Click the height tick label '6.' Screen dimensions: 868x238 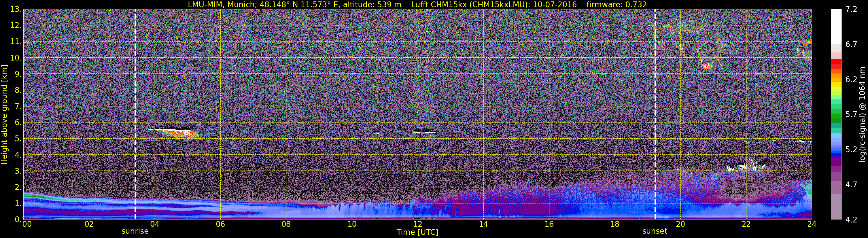point(18,123)
